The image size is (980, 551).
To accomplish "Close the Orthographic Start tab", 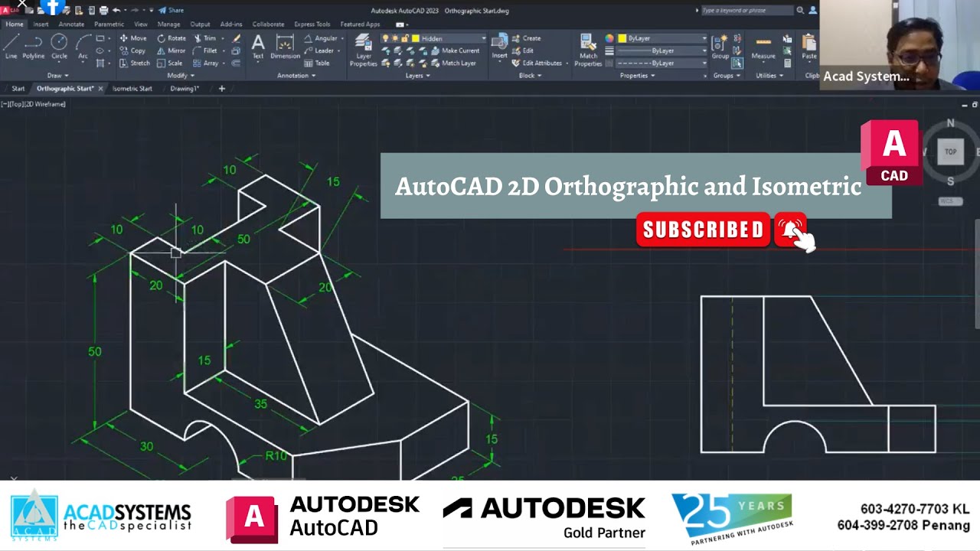I will pyautogui.click(x=100, y=88).
